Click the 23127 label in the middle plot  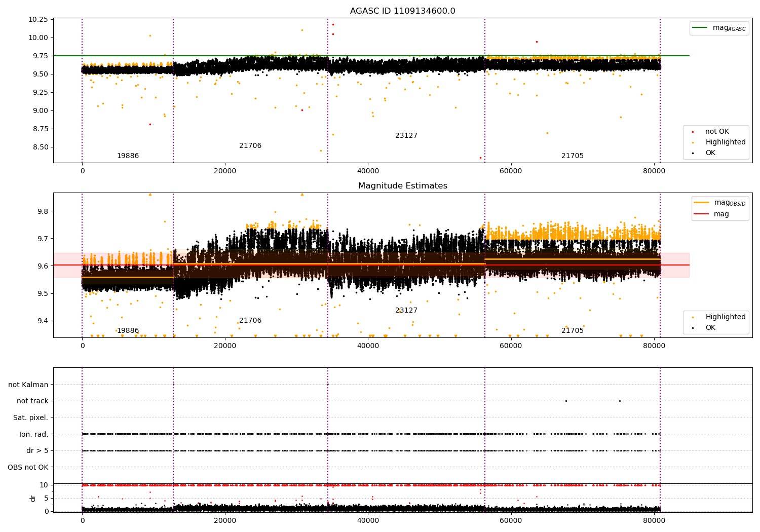406,311
